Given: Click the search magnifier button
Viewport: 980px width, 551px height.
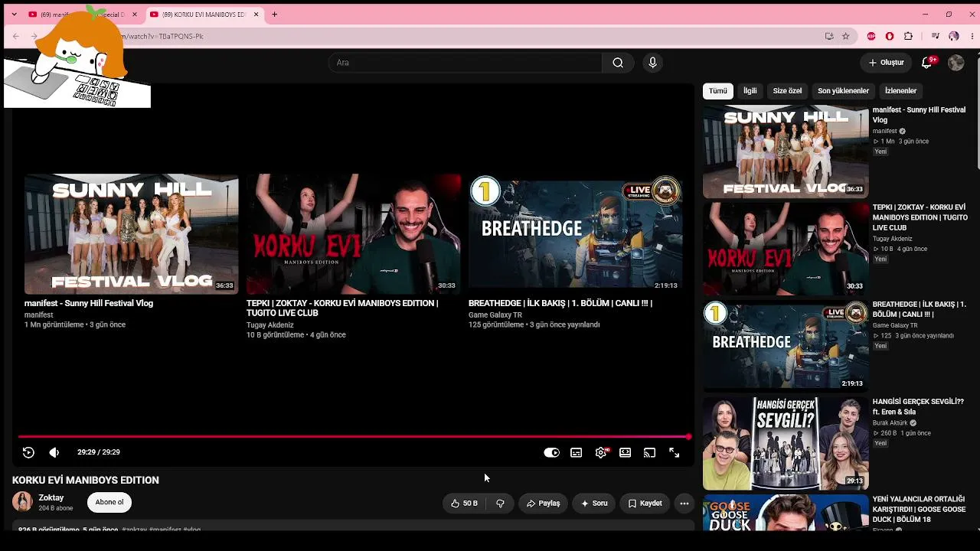Looking at the screenshot, I should 618,63.
